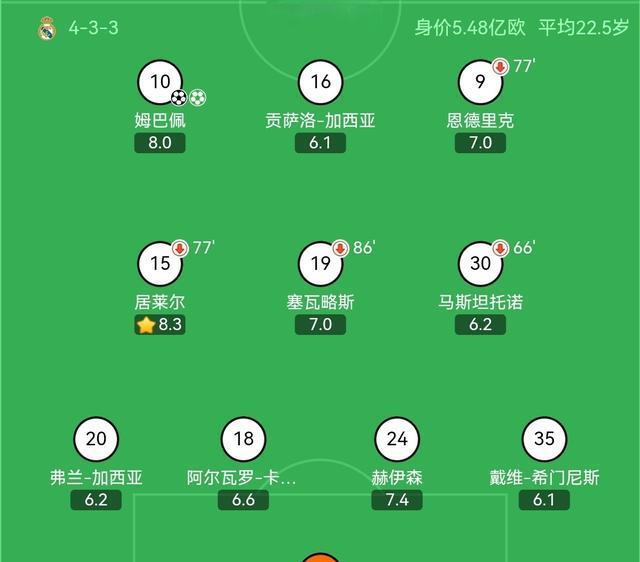Click the substitution arrow on number 19

pyautogui.click(x=340, y=248)
